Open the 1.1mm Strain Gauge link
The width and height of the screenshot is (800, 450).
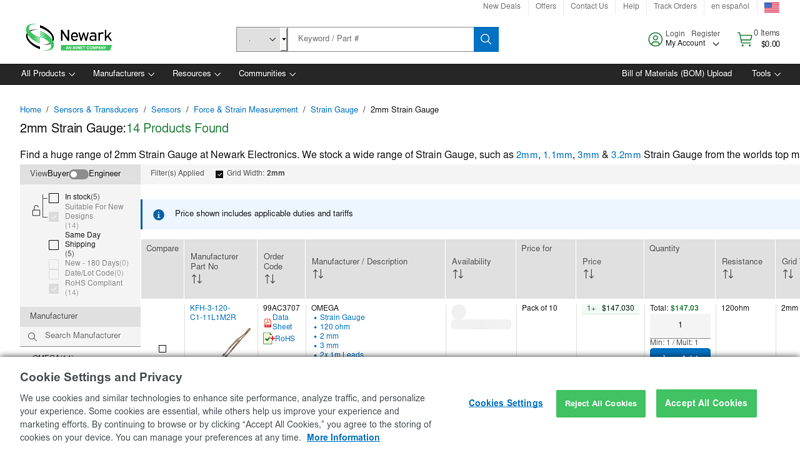click(557, 155)
